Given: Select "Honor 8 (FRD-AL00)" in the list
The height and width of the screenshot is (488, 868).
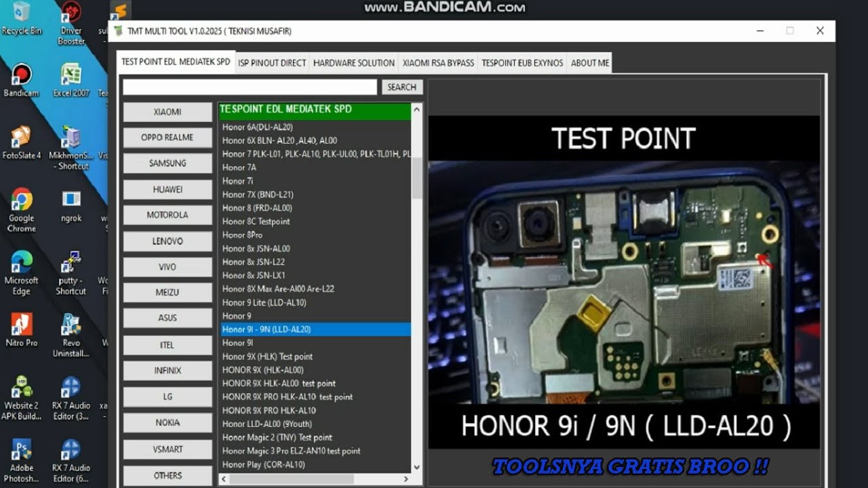Looking at the screenshot, I should click(x=257, y=208).
